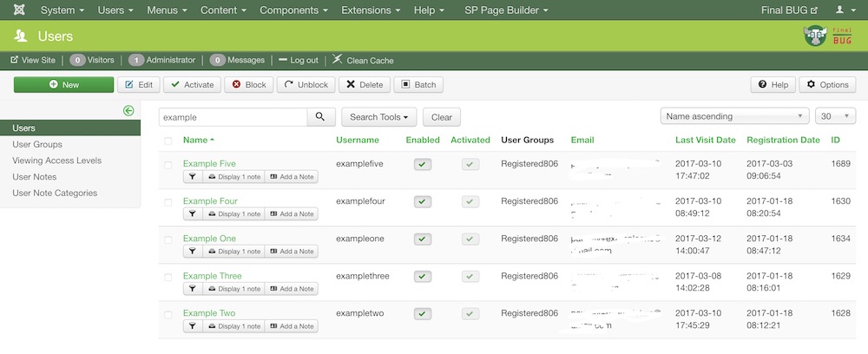
Task: Open the user account icon menu
Action: click(843, 10)
